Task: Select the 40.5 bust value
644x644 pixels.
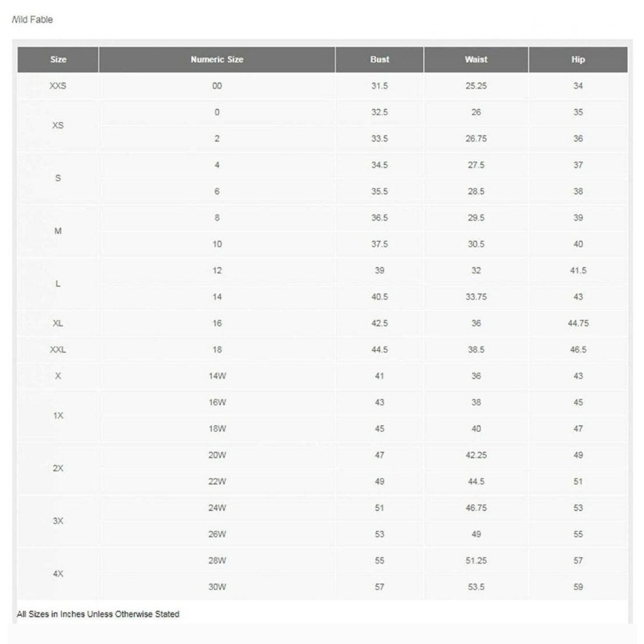Action: (x=379, y=297)
